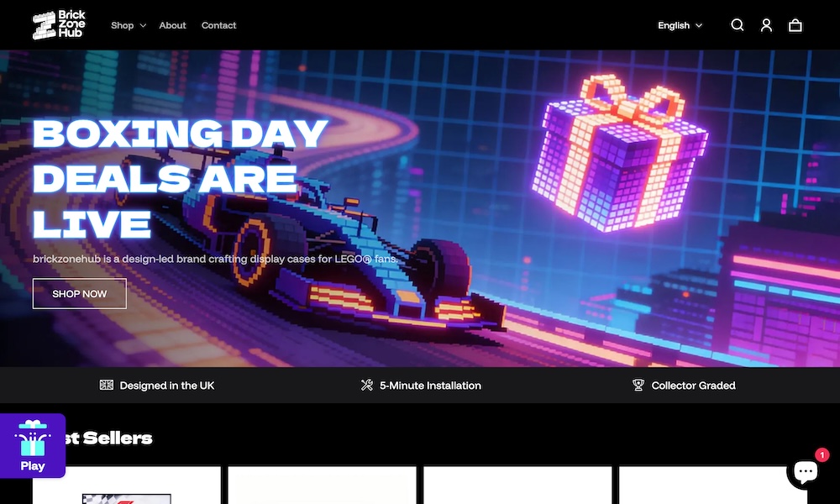Click the Brick Zone Hub logo
This screenshot has height=504, width=840.
(x=59, y=24)
